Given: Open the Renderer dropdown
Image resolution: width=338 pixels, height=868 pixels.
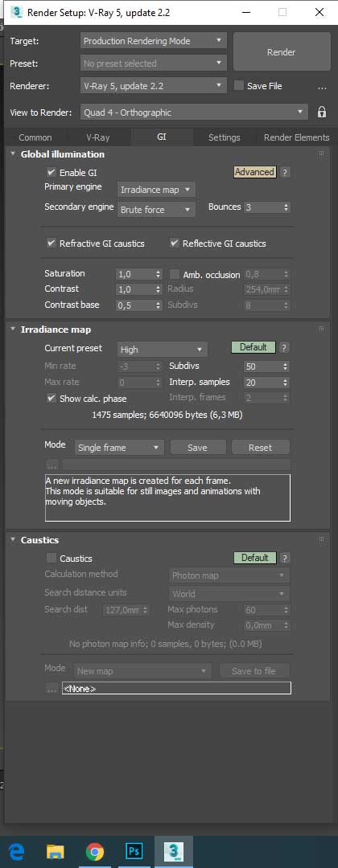Looking at the screenshot, I should (154, 86).
